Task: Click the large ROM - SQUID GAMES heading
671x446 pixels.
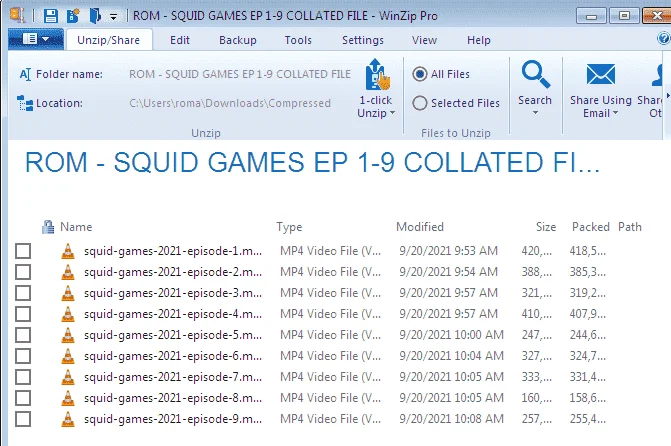Action: (x=312, y=163)
